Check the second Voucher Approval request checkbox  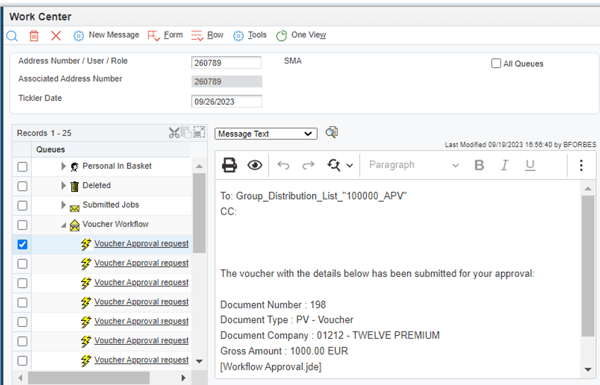click(23, 264)
